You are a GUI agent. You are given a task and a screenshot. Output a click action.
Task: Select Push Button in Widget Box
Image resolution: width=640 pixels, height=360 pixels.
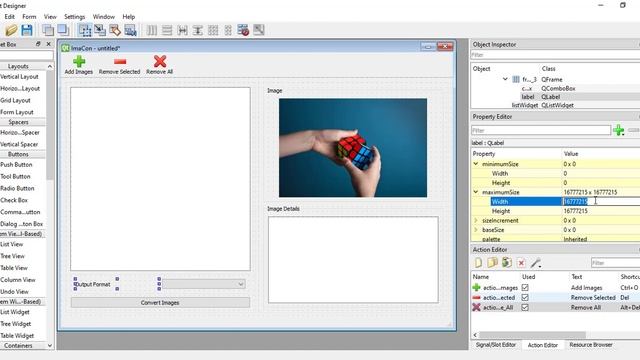tap(16, 164)
